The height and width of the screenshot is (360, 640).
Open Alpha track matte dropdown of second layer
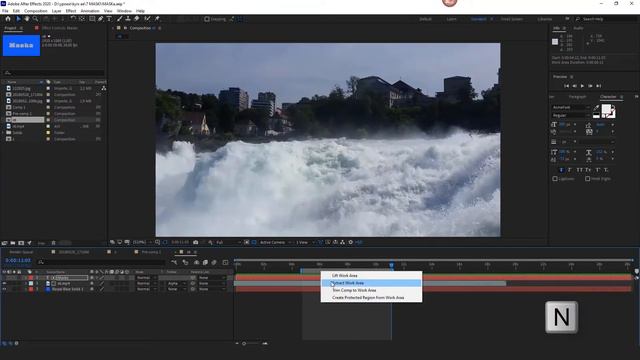click(x=176, y=283)
